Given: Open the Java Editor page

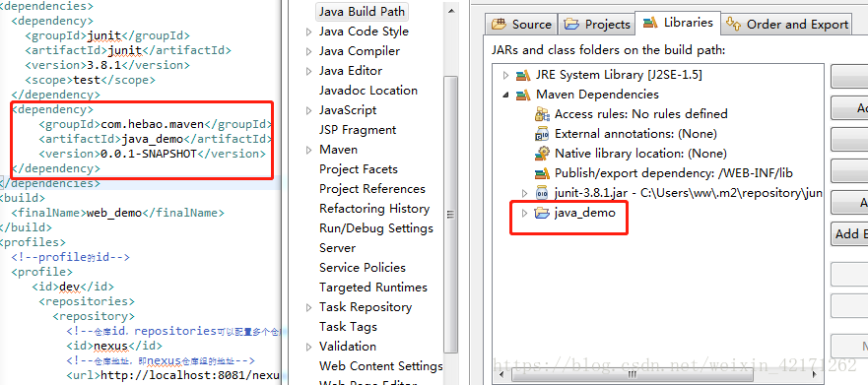Looking at the screenshot, I should click(x=351, y=71).
